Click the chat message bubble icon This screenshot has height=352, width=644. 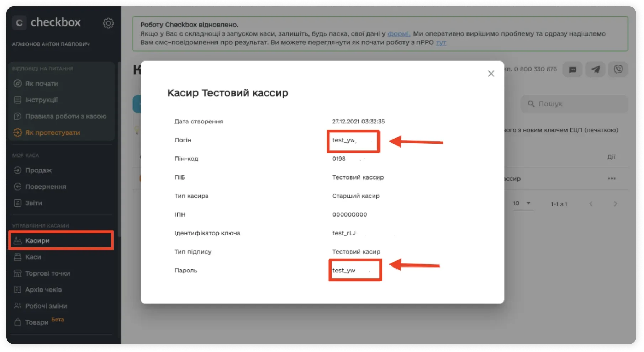pyautogui.click(x=572, y=69)
